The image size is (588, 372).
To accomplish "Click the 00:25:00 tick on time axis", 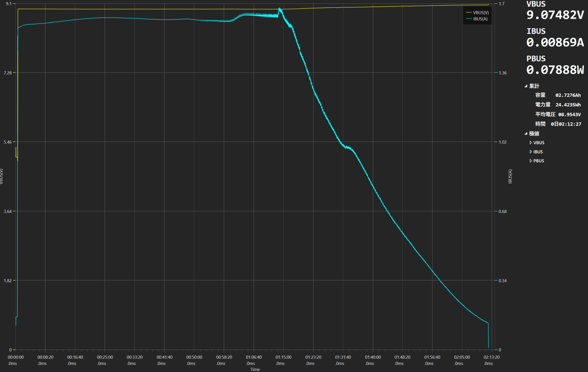I will [105, 357].
